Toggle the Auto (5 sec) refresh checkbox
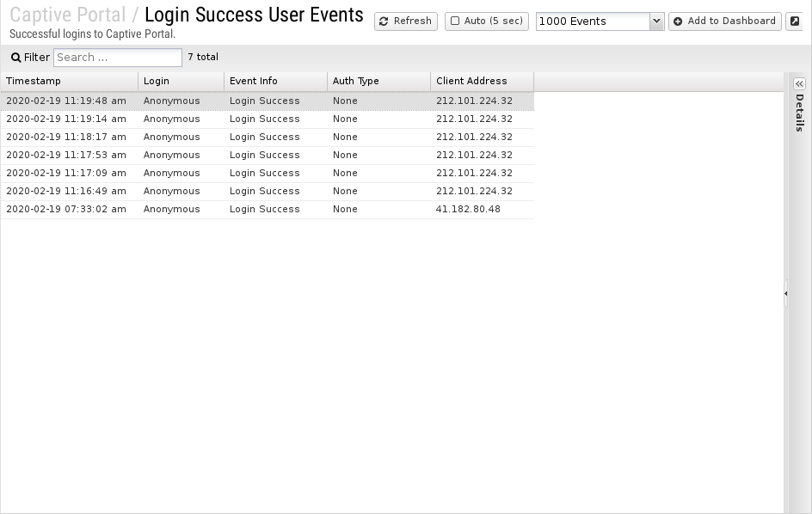This screenshot has width=812, height=514. (x=455, y=21)
